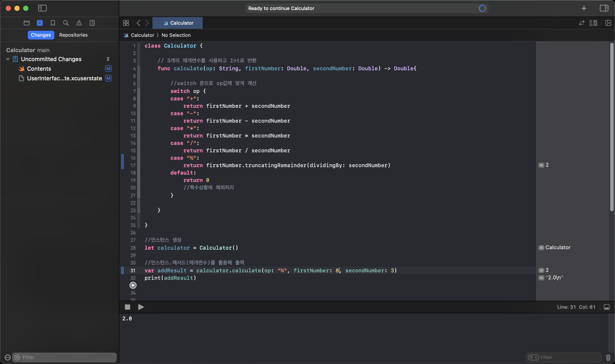The image size is (615, 364).
Task: Go forward in editor history
Action: coord(147,23)
